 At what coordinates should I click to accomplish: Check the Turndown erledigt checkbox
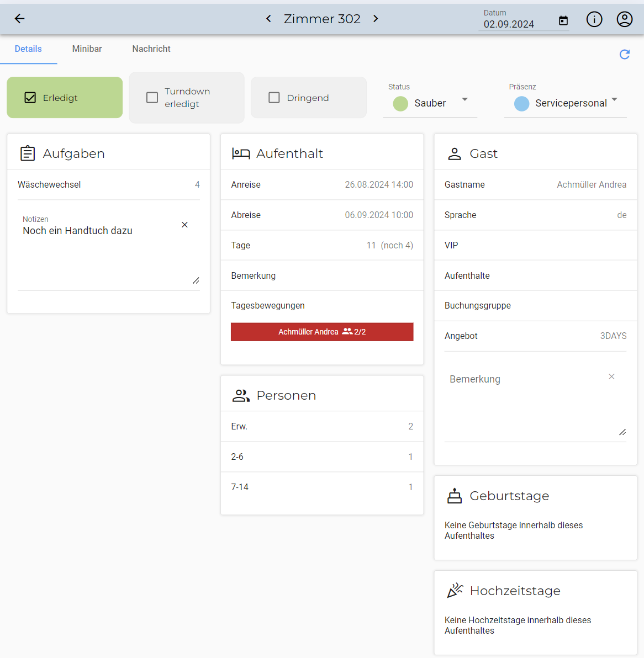coord(152,98)
